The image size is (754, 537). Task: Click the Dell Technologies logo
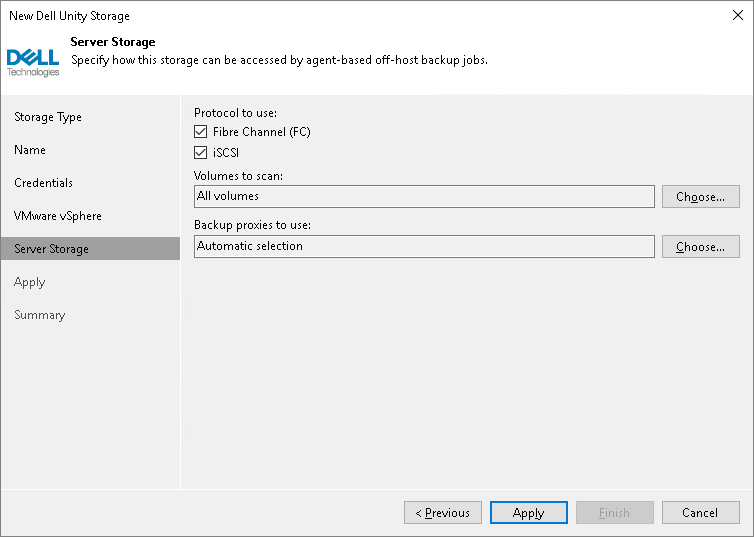[x=33, y=63]
